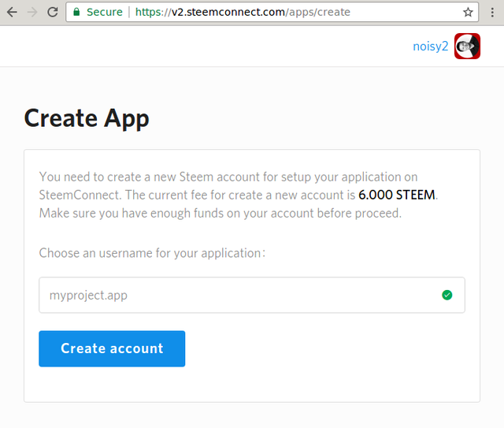Go back with the browser back arrow
Screen dimensions: 504x428
[x=12, y=13]
